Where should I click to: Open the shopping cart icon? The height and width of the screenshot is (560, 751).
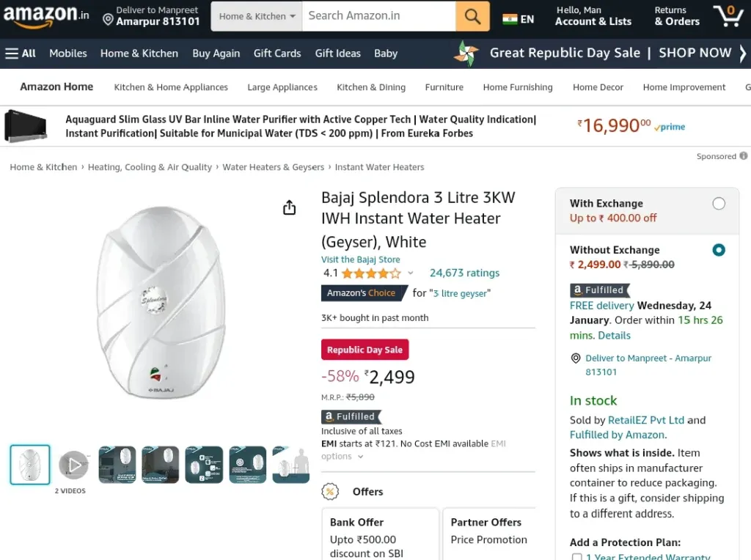728,16
